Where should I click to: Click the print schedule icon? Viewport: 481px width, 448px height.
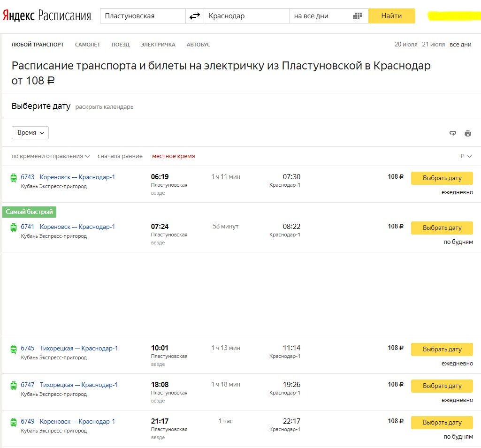tap(467, 133)
